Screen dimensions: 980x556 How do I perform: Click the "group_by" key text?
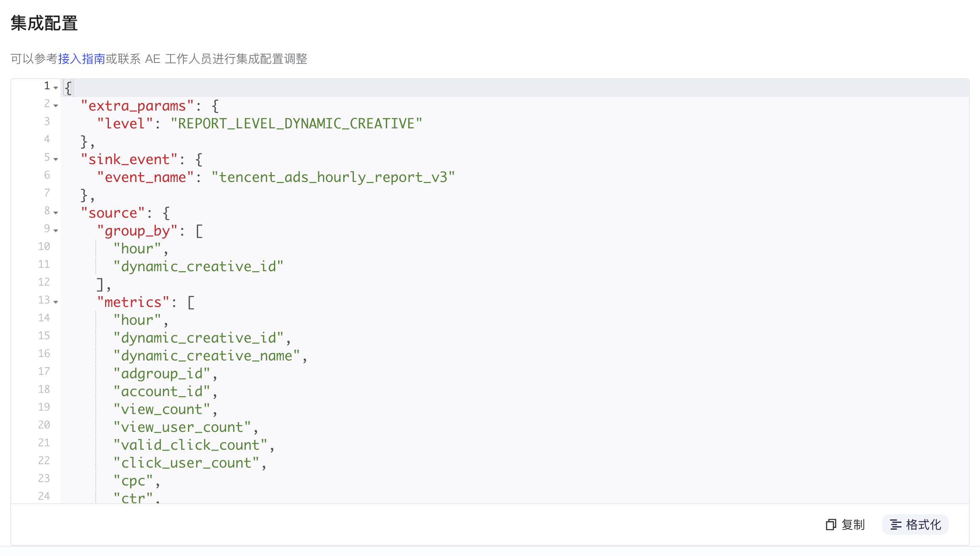(137, 231)
